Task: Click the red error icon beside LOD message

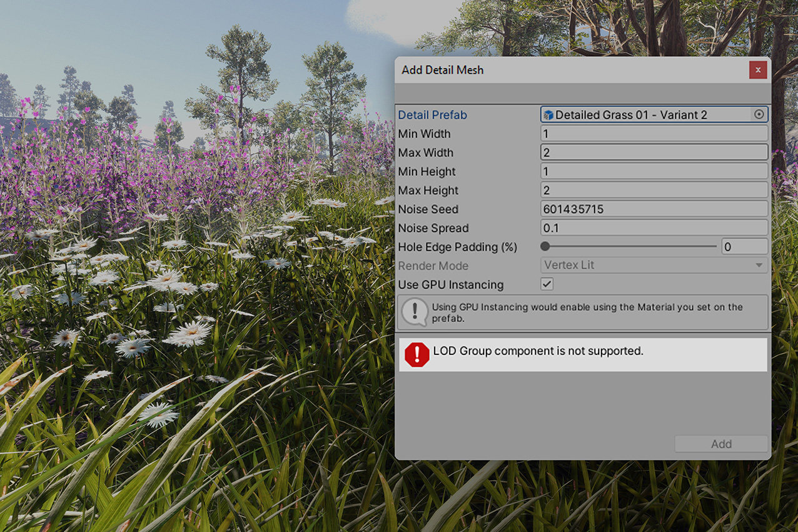Action: (417, 354)
